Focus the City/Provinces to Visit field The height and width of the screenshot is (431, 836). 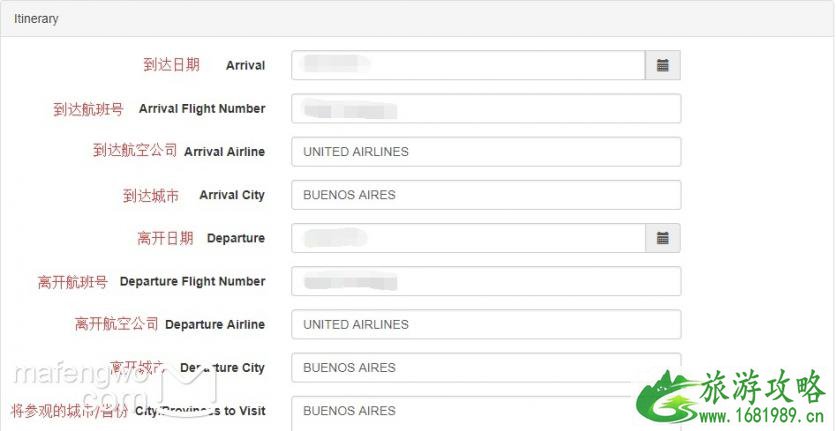[x=486, y=410]
